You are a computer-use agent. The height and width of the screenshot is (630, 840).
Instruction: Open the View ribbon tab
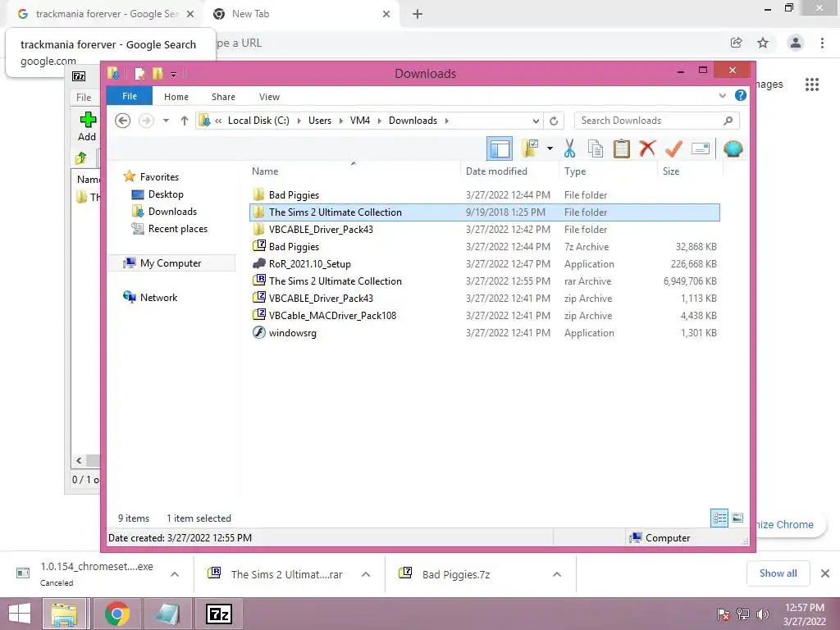coord(269,97)
